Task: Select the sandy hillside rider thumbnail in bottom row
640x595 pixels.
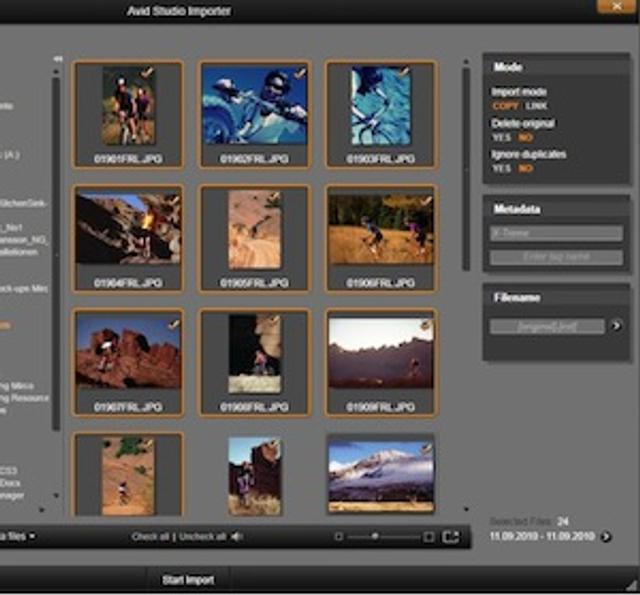Action: pyautogui.click(x=128, y=475)
